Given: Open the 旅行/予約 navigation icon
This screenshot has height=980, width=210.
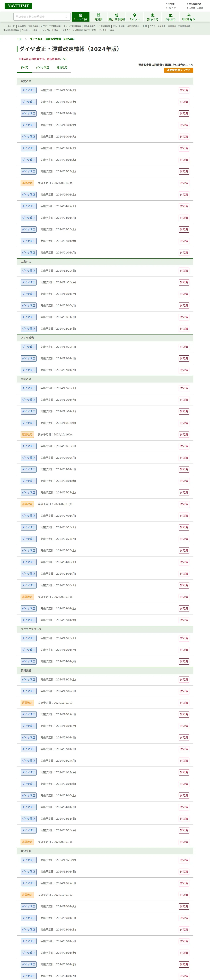Looking at the screenshot, I should [x=152, y=17].
